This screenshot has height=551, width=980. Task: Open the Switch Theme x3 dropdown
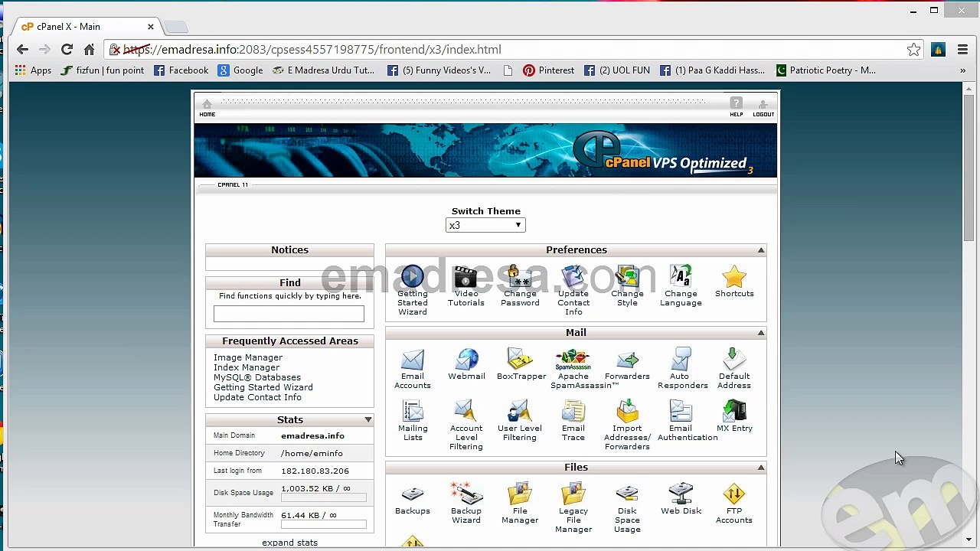point(485,225)
